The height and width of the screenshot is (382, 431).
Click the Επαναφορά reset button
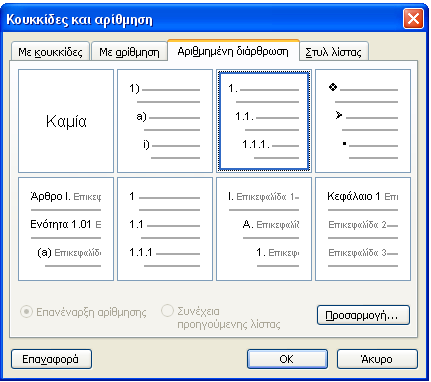[51, 359]
